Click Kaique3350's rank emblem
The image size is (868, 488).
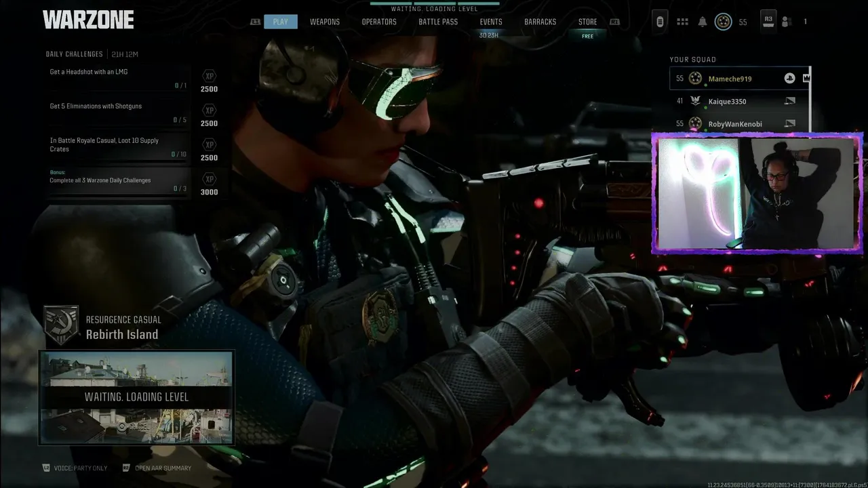click(695, 101)
